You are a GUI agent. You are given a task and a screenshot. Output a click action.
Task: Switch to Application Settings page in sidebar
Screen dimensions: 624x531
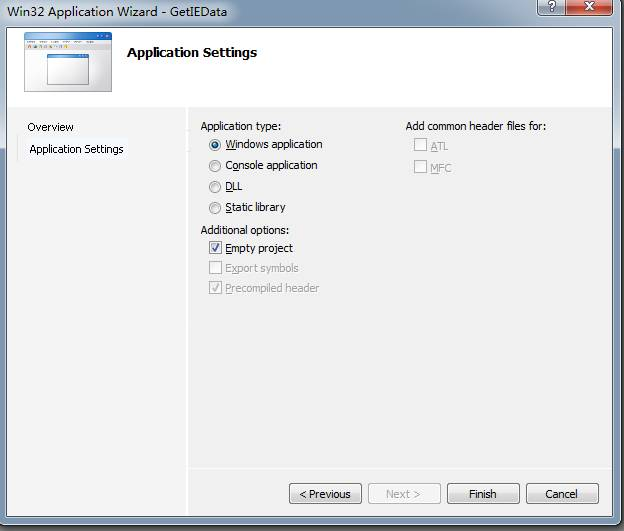point(76,149)
